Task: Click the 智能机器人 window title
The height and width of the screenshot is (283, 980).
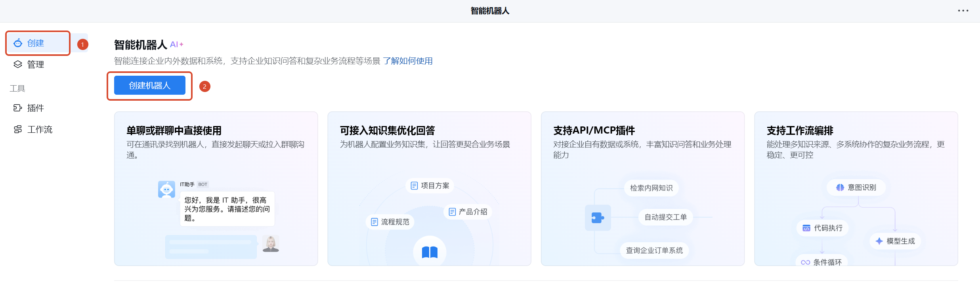Action: click(x=490, y=11)
